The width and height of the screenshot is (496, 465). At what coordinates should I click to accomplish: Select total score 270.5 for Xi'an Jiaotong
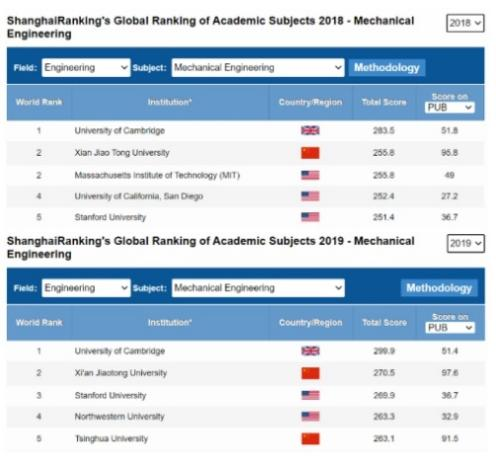click(x=384, y=373)
